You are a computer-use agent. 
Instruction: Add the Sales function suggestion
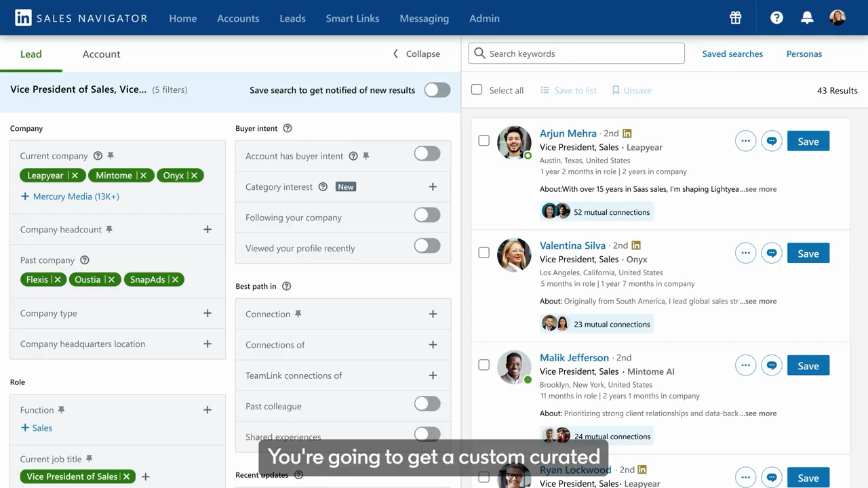[37, 428]
